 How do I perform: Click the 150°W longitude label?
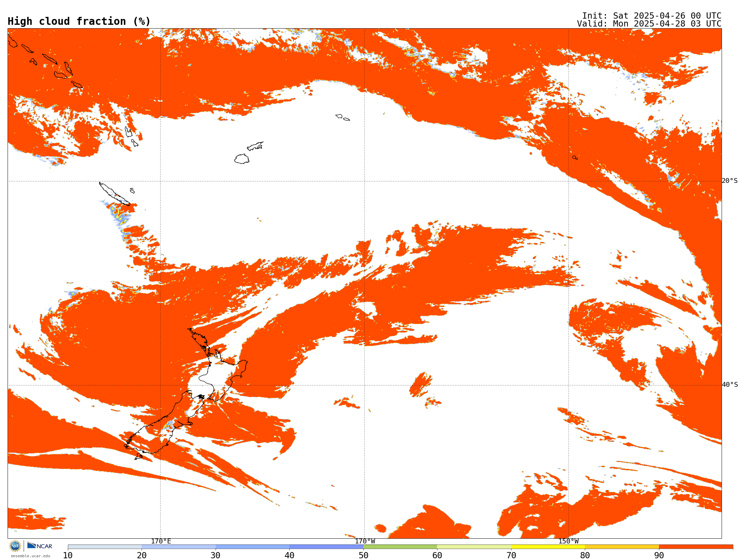[x=568, y=541]
